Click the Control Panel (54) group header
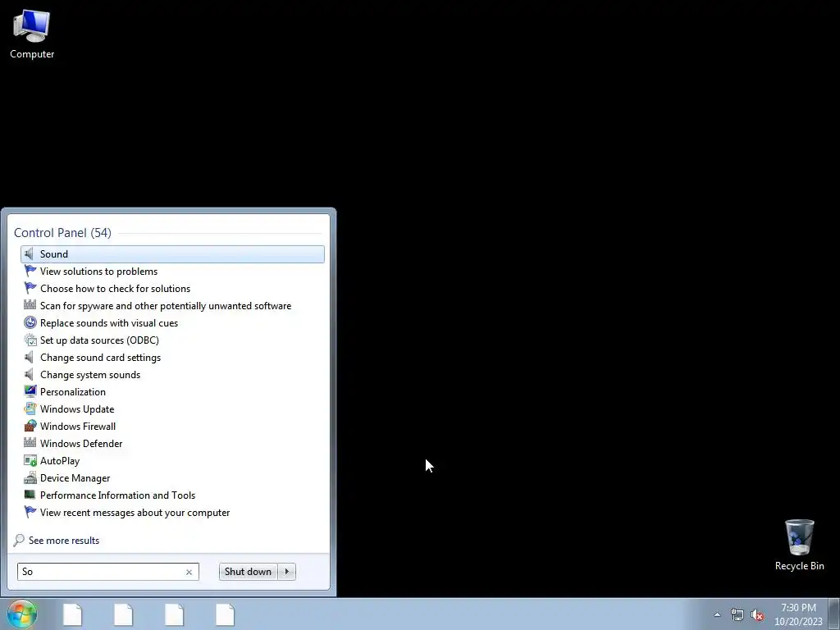840x630 pixels. [62, 232]
